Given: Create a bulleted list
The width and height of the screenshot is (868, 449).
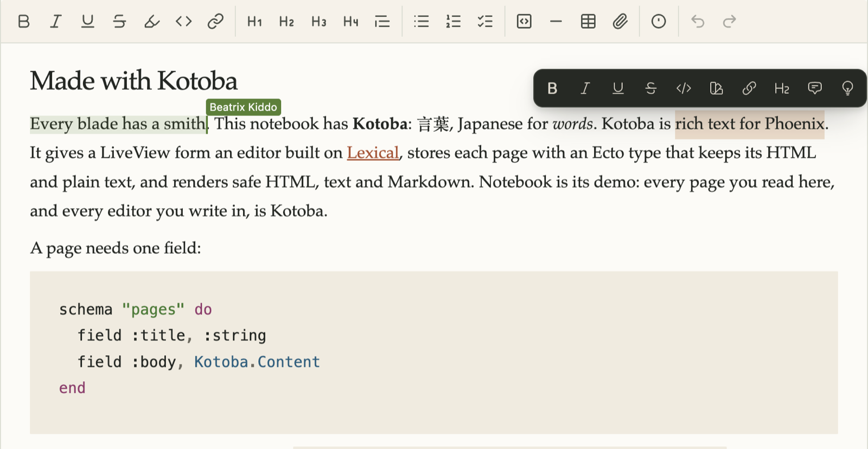Looking at the screenshot, I should tap(421, 22).
